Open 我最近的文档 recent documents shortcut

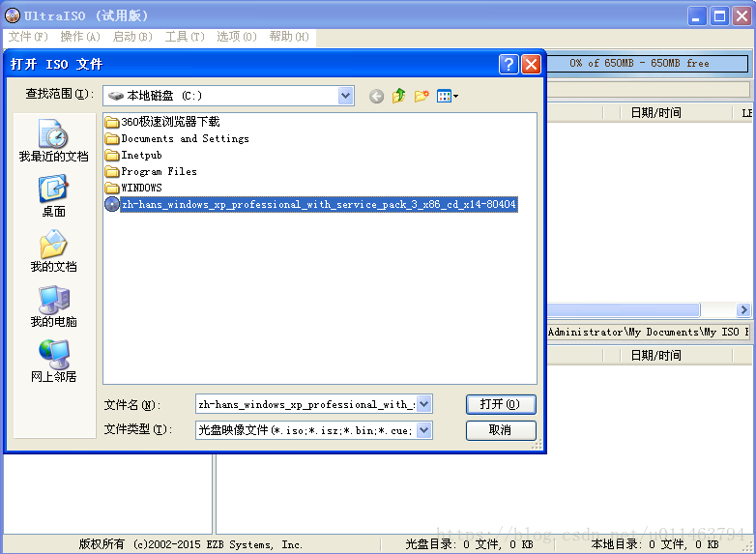coord(53,140)
